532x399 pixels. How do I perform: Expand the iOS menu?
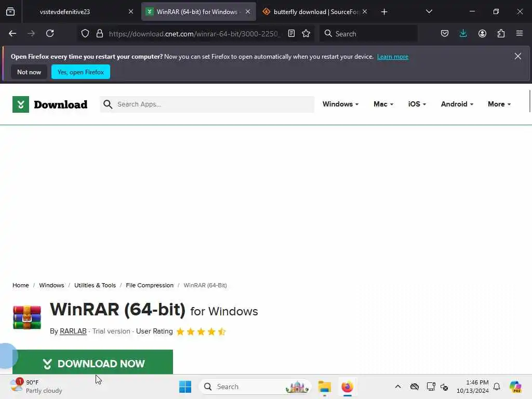417,104
